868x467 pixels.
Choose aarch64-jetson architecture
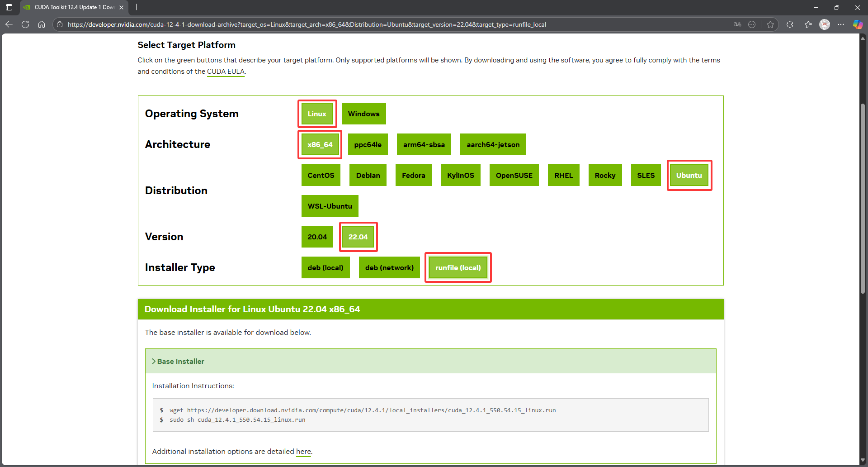(493, 144)
